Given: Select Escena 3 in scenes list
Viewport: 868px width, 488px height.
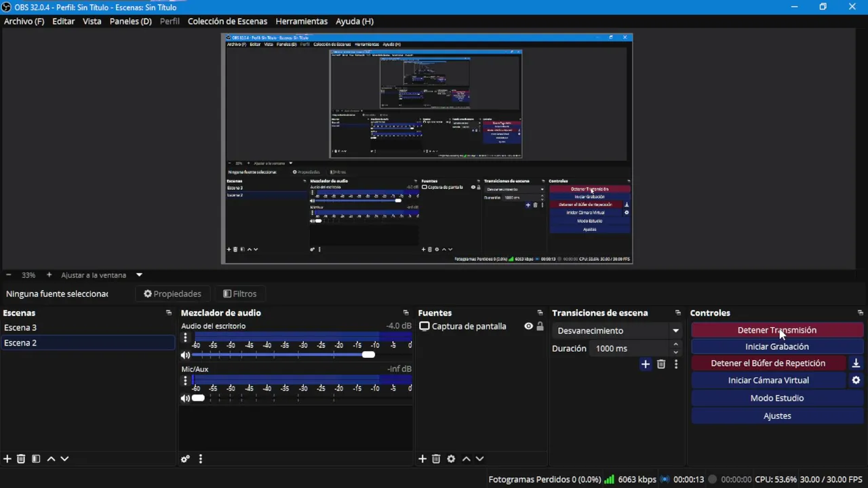Looking at the screenshot, I should coord(87,327).
